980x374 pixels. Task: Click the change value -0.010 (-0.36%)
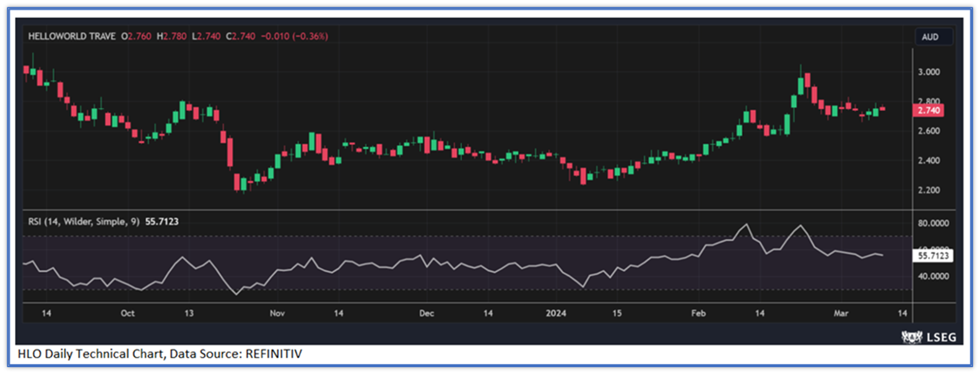coord(295,37)
